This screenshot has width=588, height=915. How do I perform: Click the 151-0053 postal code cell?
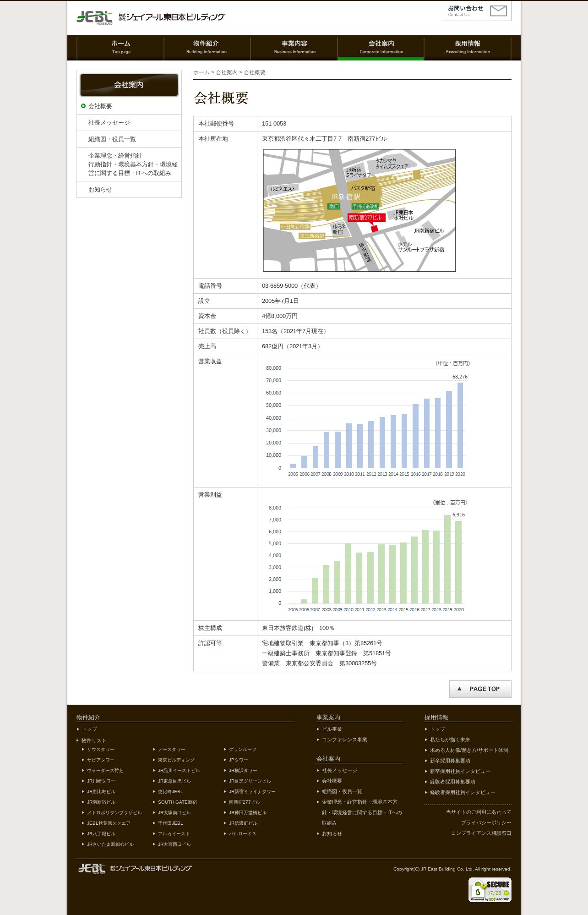tap(384, 124)
